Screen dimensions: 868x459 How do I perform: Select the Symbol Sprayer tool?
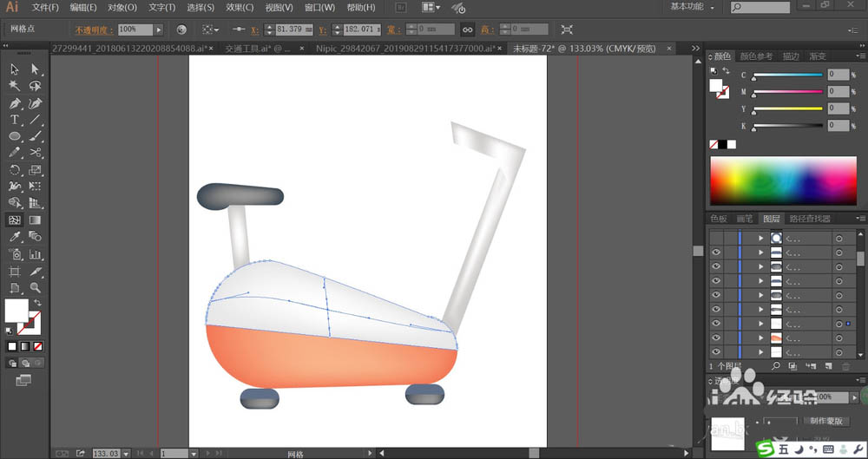tap(15, 255)
